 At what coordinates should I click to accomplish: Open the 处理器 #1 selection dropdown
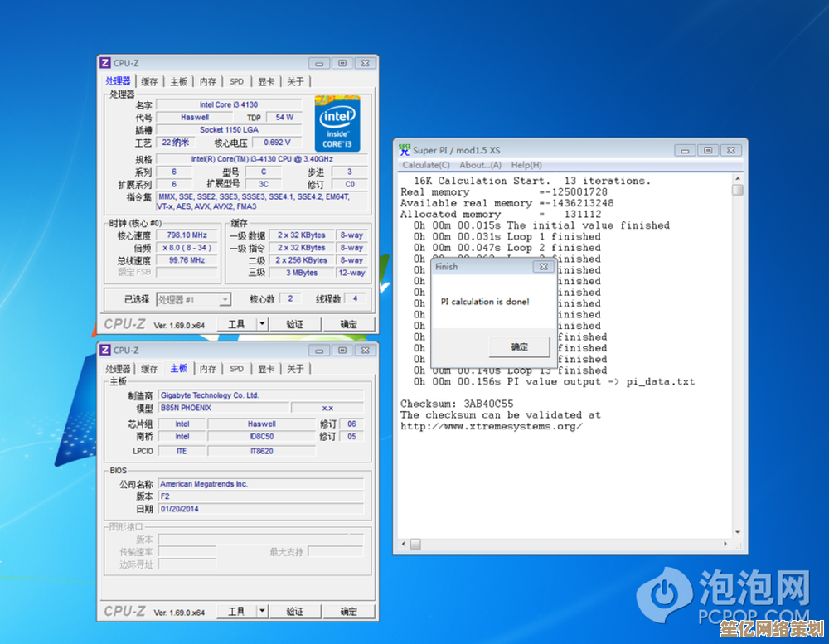click(x=224, y=299)
